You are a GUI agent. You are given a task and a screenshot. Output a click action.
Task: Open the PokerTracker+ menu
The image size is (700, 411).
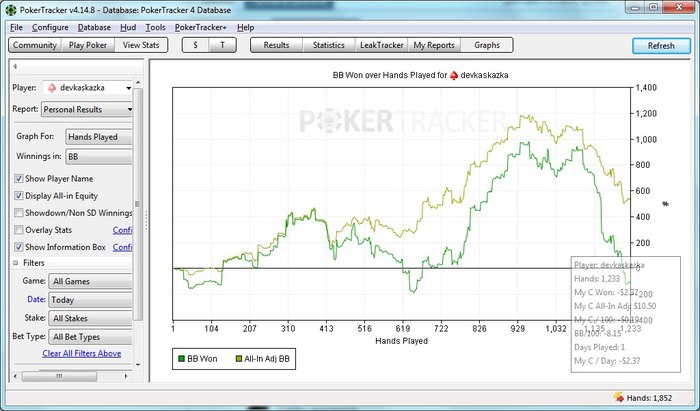coord(200,27)
